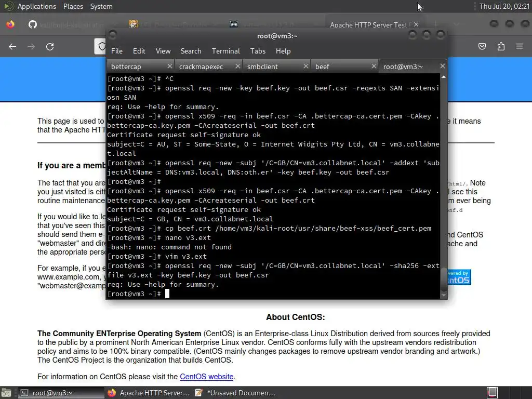
Task: Switch to the browser tab with cartoon face icon
Action: (134, 24)
